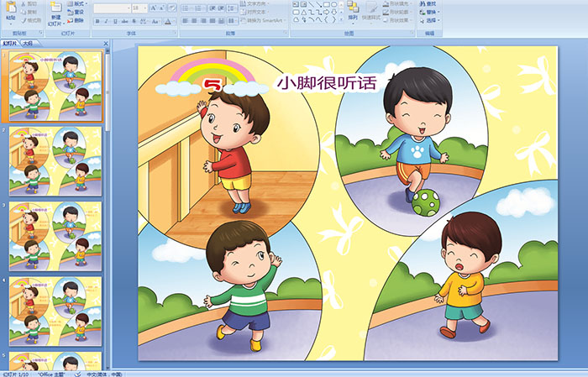Select the Isosceles Triangle shape

coord(304,13)
